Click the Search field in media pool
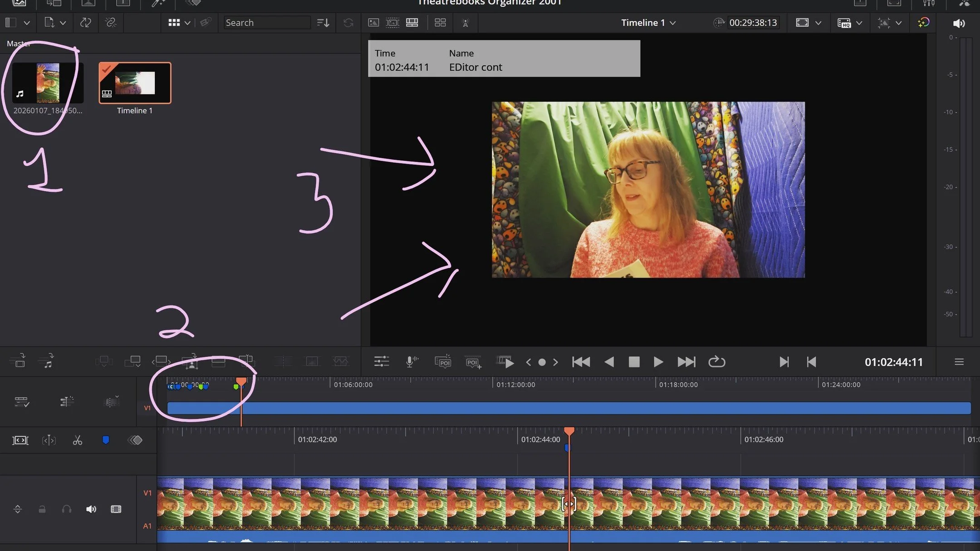Image resolution: width=980 pixels, height=551 pixels. [x=267, y=23]
